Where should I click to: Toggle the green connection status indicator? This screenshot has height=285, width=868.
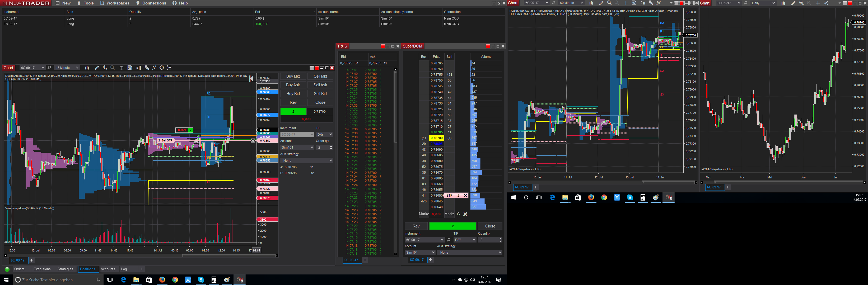pyautogui.click(x=7, y=269)
